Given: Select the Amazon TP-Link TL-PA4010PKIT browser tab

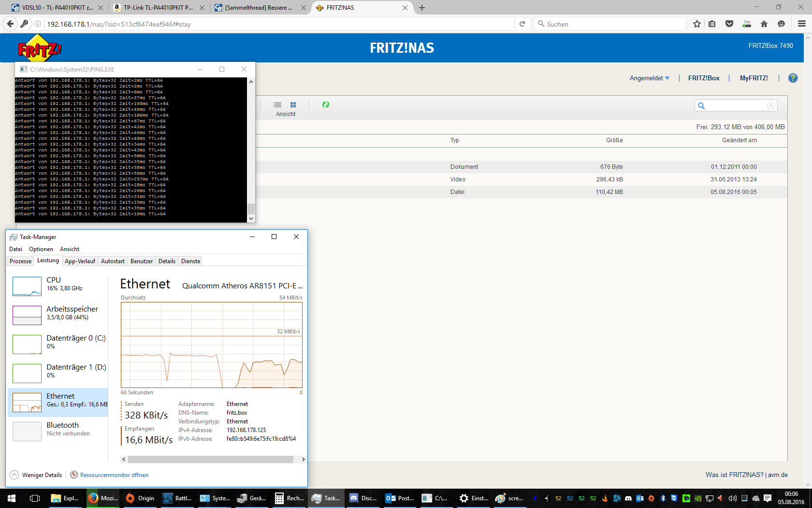Looking at the screenshot, I should click(x=159, y=8).
